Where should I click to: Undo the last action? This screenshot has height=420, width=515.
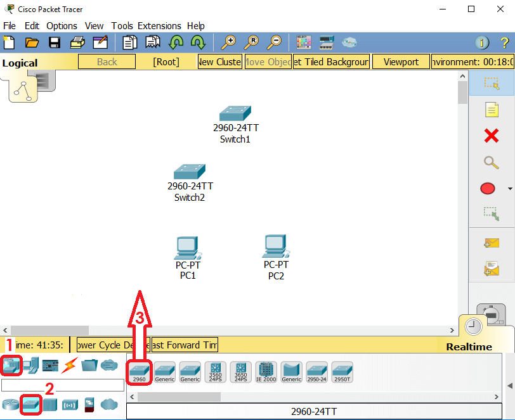(x=176, y=42)
